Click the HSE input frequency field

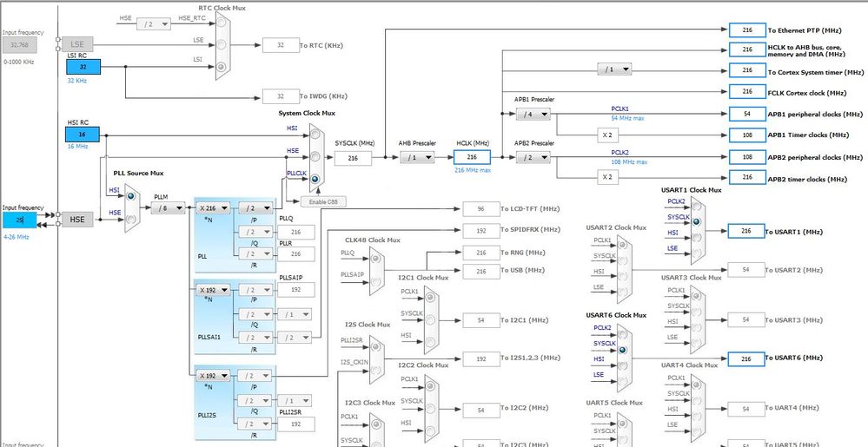[x=19, y=220]
